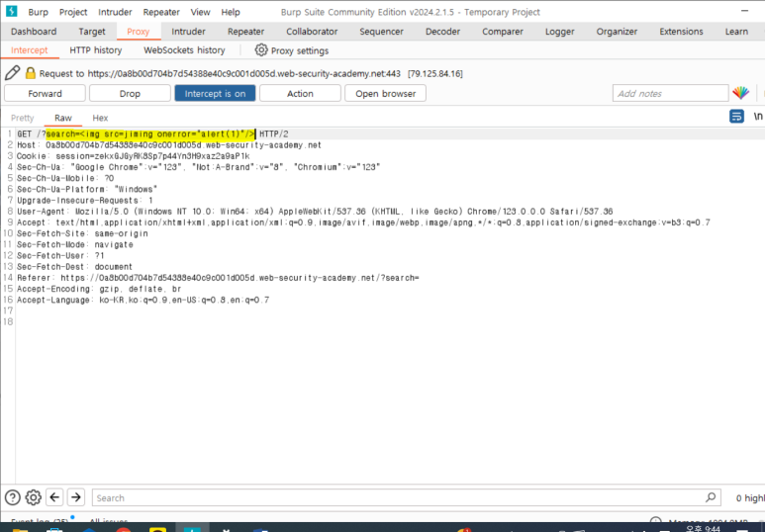The image size is (765, 532).
Task: Switch to the Raw view
Action: point(63,118)
